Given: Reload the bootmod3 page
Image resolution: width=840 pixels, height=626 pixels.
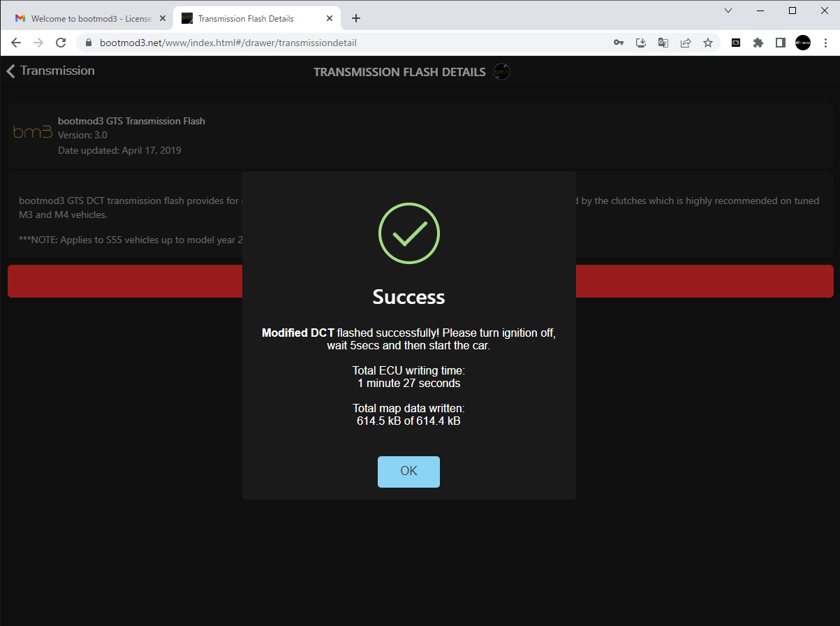Looking at the screenshot, I should click(x=61, y=43).
